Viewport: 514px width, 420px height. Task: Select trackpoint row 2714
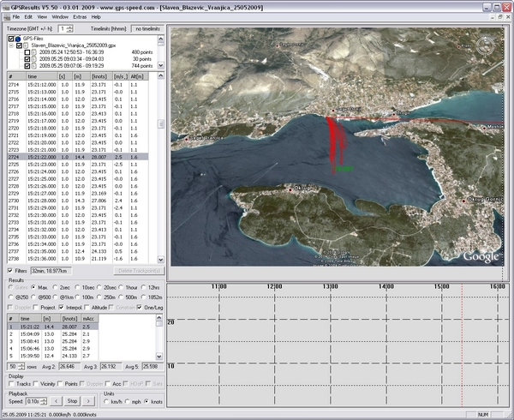click(x=78, y=85)
